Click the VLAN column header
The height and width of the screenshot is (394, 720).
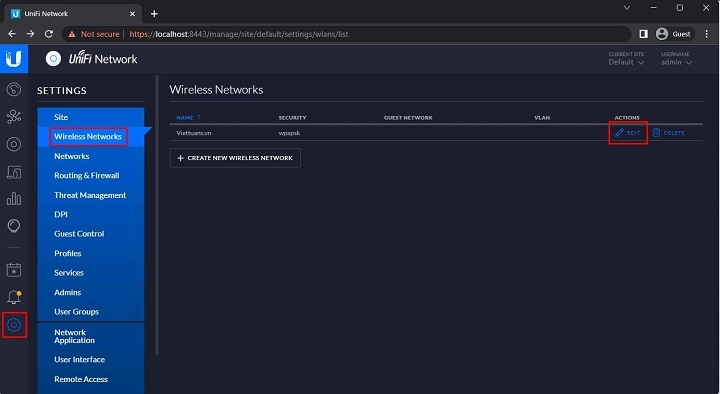coord(542,118)
